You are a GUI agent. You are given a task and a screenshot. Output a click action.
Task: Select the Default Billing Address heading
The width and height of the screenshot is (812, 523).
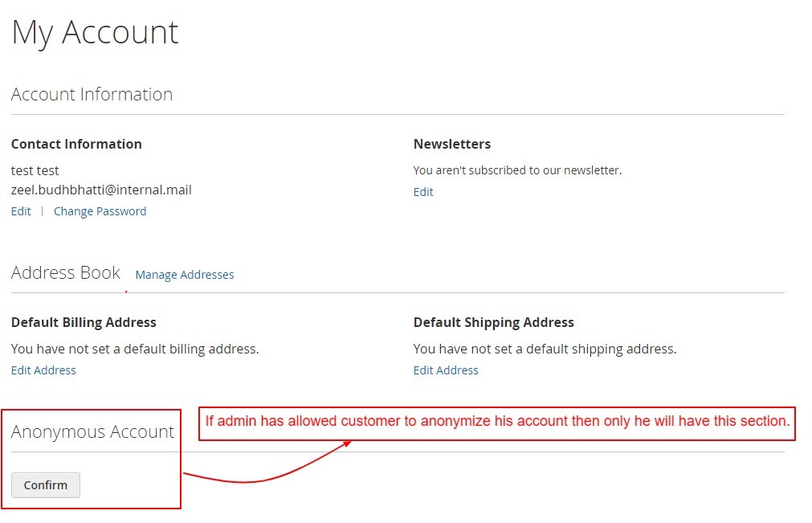pos(84,322)
